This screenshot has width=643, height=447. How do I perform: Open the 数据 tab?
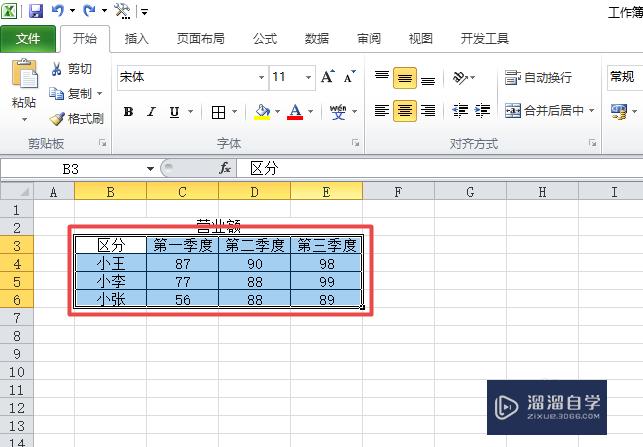coord(317,39)
